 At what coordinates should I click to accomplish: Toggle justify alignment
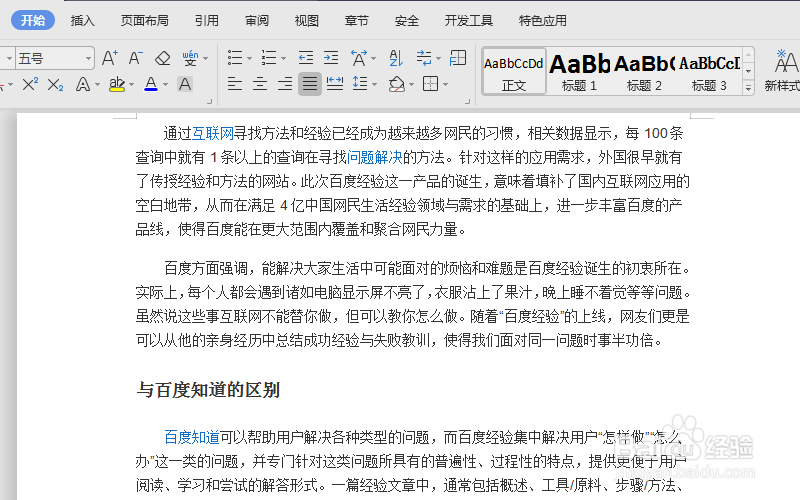pyautogui.click(x=310, y=84)
